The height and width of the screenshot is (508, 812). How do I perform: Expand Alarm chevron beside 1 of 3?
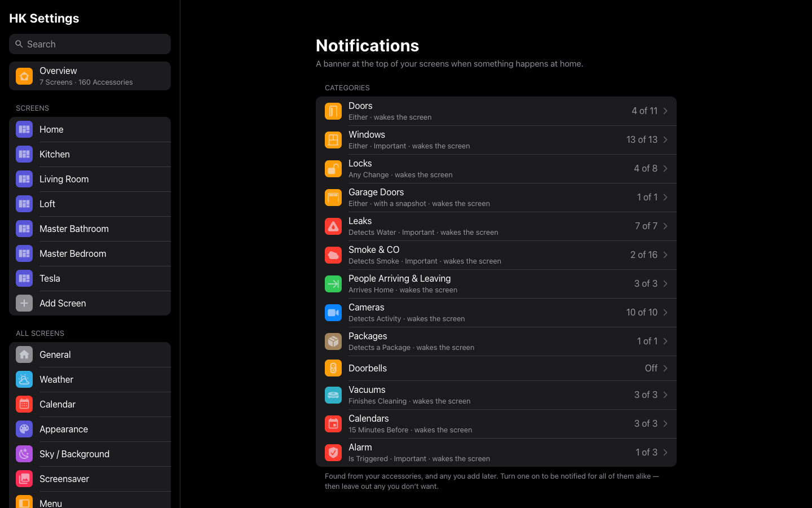pos(665,453)
